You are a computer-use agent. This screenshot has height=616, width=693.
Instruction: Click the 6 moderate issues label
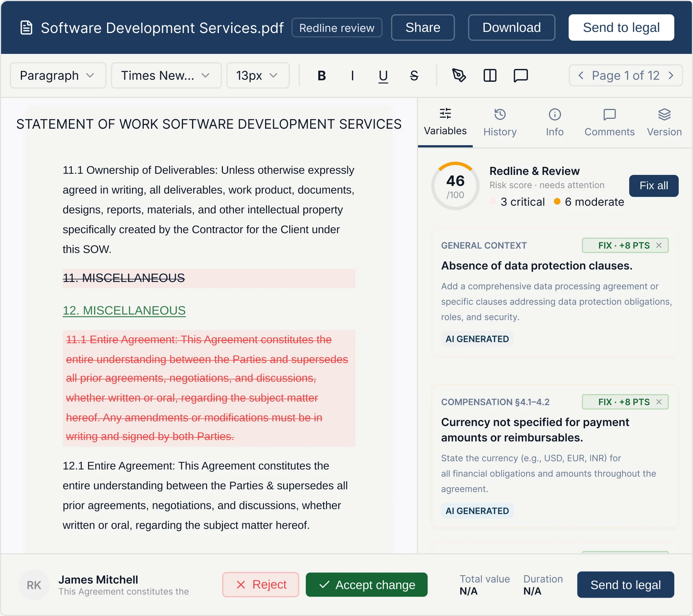pyautogui.click(x=589, y=202)
